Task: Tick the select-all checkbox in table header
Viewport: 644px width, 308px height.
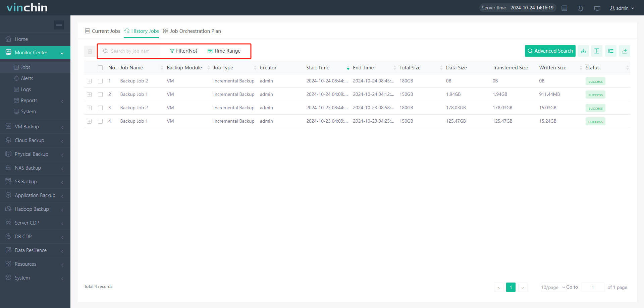Action: coord(100,68)
